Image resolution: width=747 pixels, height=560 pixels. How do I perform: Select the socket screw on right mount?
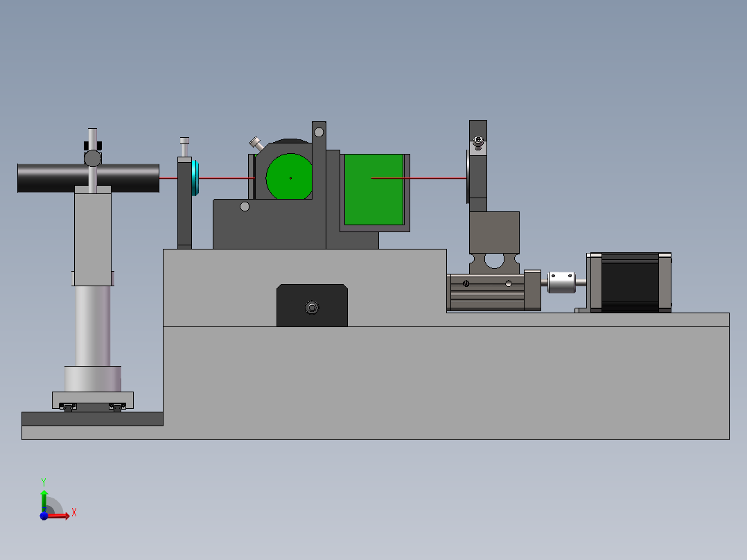coord(478,143)
